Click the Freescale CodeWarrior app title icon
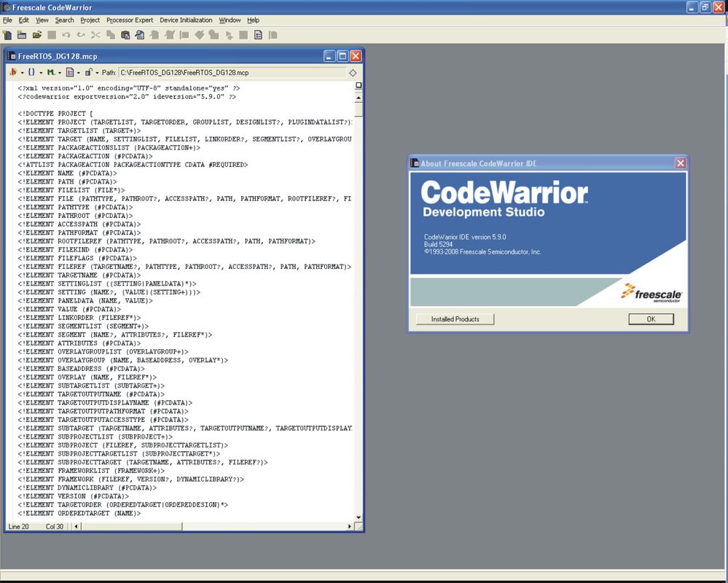This screenshot has height=583, width=728. [6, 7]
